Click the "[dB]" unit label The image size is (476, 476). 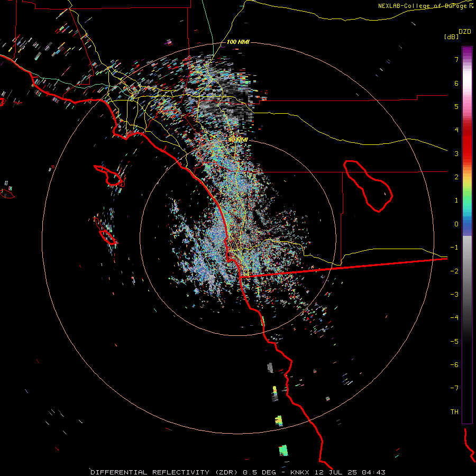[x=452, y=36]
